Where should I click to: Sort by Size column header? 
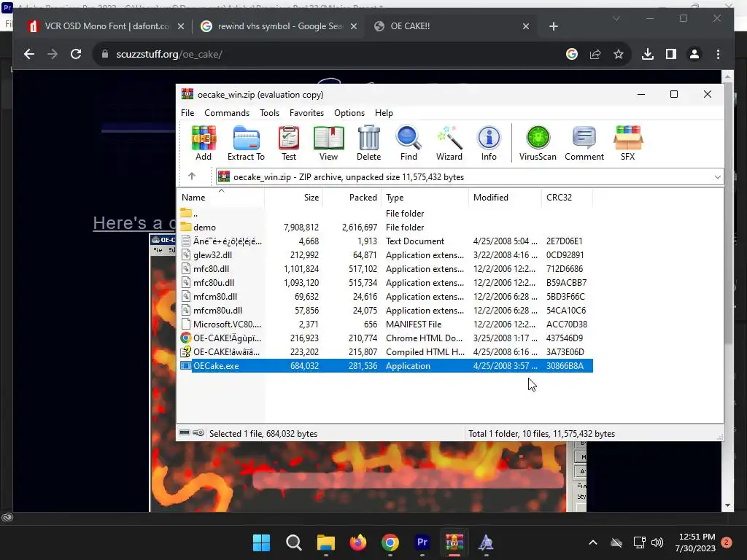293,197
